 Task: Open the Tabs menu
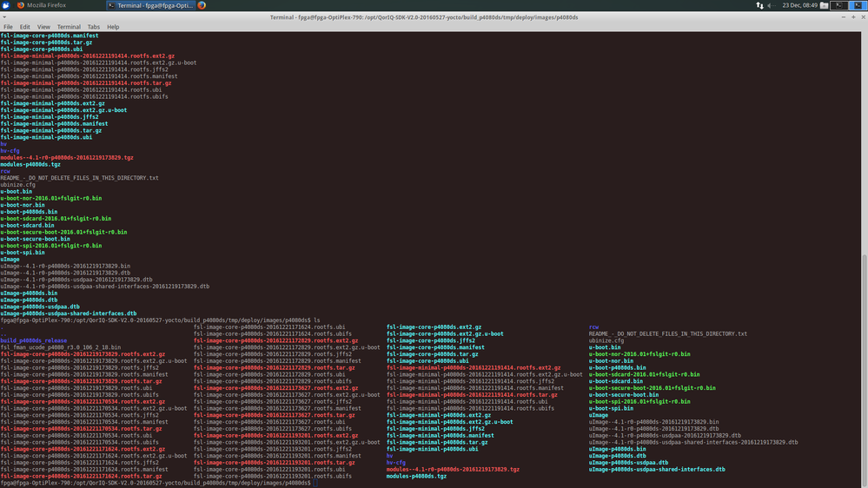coord(94,27)
